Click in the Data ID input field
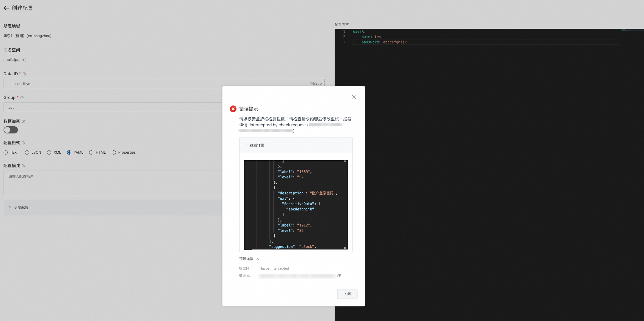The width and height of the screenshot is (644, 321). tap(119, 84)
